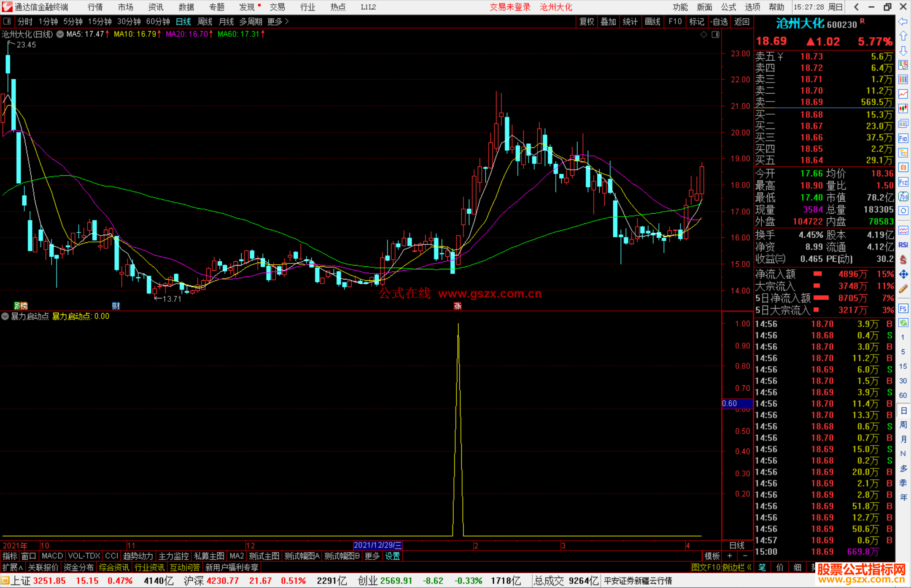Open the f(x) formula icon

point(903,196)
